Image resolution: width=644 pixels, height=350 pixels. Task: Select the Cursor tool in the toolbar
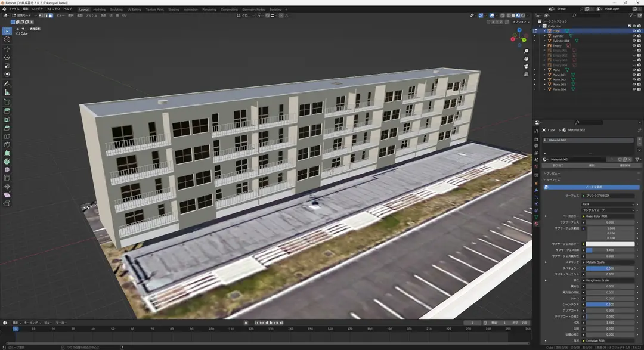(x=7, y=39)
